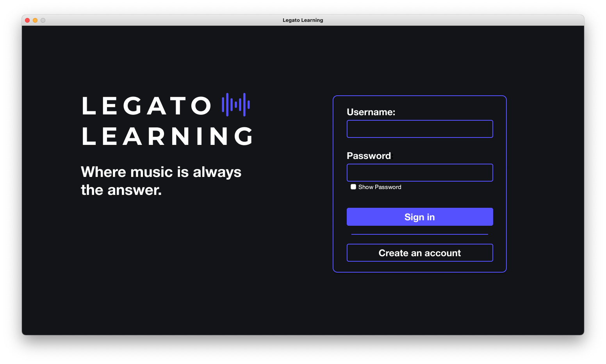
Task: Click the Create an account link
Action: 419,253
